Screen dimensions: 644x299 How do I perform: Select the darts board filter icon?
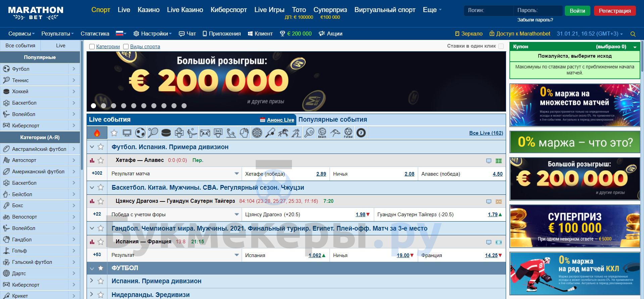pos(257,133)
